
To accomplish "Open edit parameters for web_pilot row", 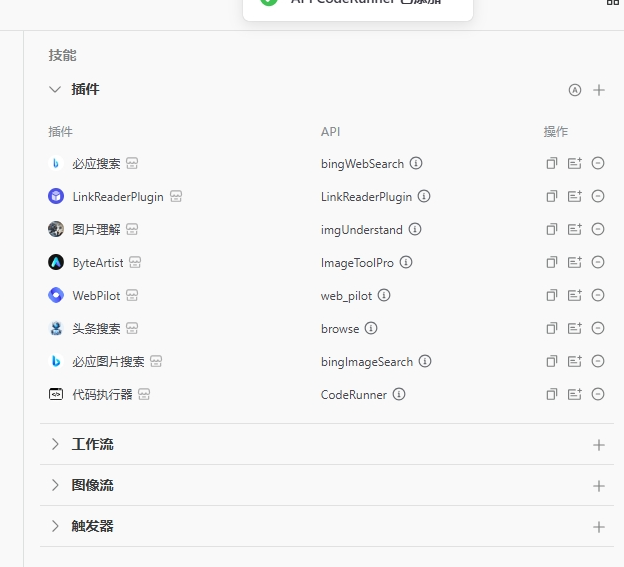I will point(575,295).
